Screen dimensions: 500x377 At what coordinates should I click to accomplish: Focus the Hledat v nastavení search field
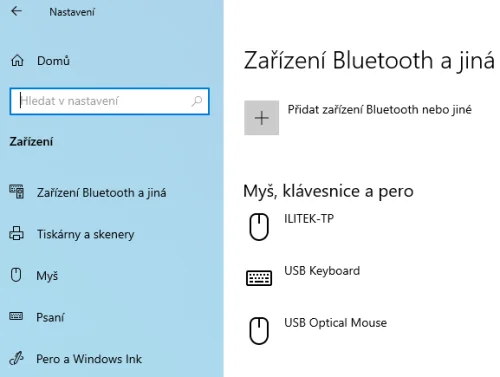[110, 101]
